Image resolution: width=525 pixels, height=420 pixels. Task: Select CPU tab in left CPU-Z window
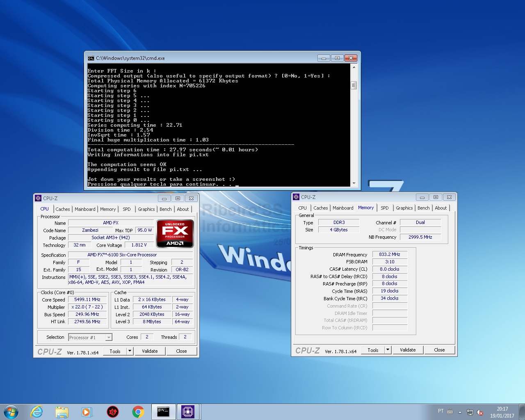click(45, 209)
